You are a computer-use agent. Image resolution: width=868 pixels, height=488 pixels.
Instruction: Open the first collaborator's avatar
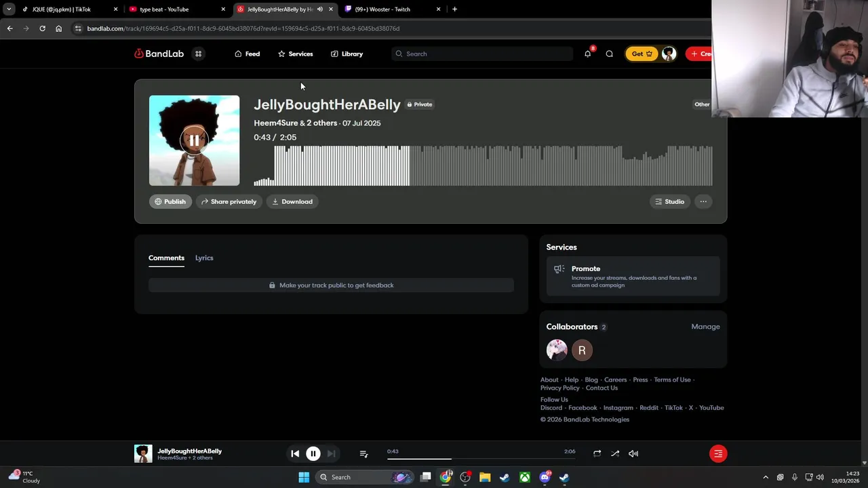[557, 350]
